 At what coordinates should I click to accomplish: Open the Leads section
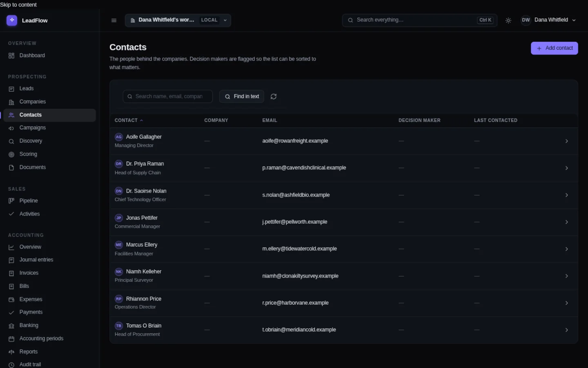click(50, 89)
